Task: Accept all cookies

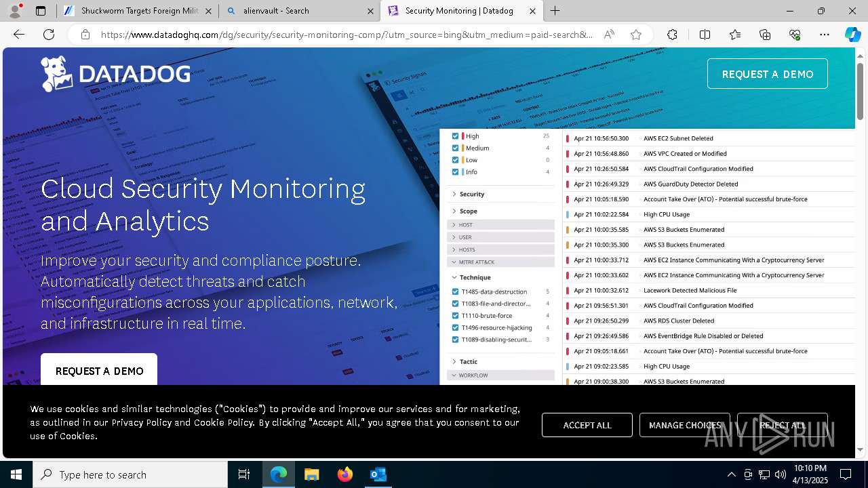Action: [587, 425]
